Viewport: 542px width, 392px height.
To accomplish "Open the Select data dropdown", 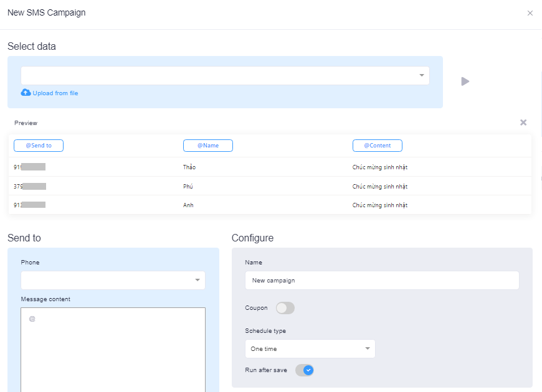I will (225, 76).
